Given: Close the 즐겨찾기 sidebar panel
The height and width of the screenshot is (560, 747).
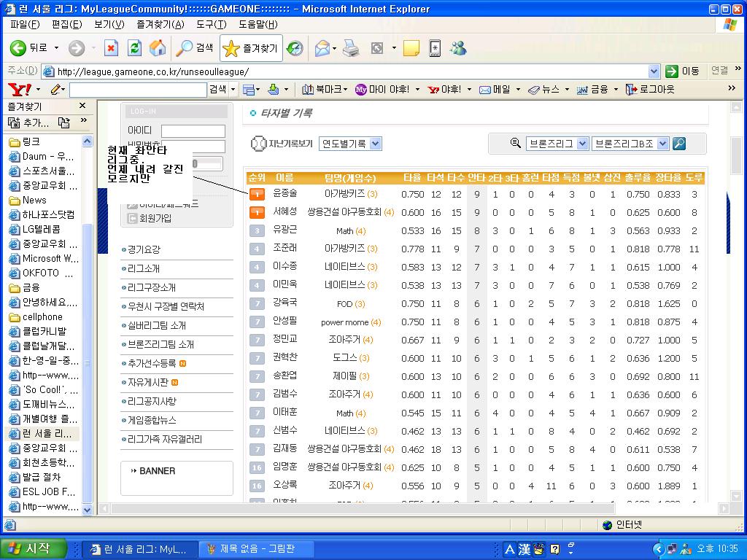Looking at the screenshot, I should (x=82, y=106).
